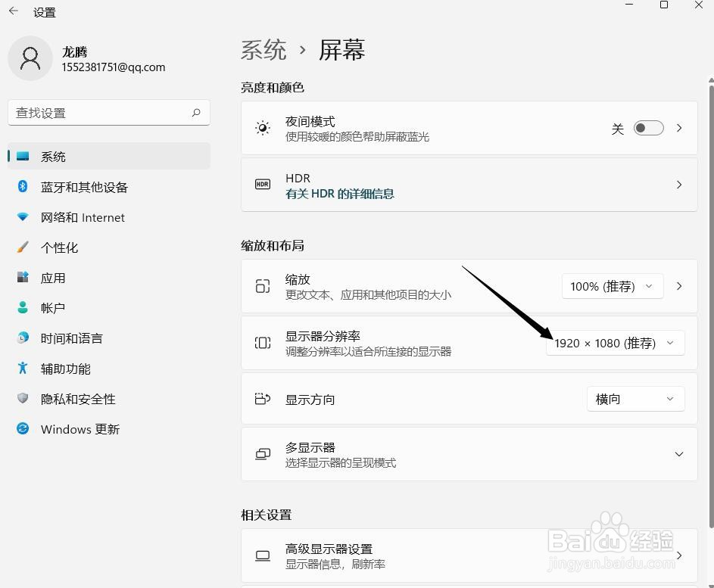Click the back arrow in Settings title bar
This screenshot has height=588, width=714.
coord(13,11)
